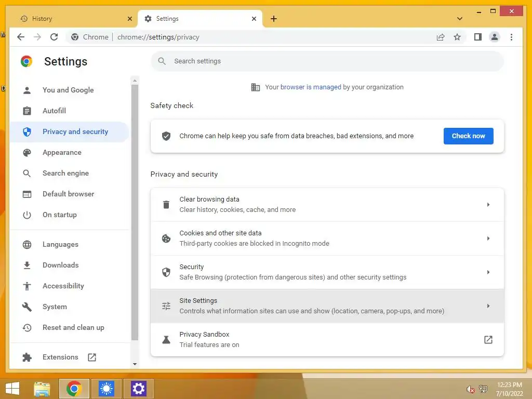Switch to the History tab

point(74,19)
